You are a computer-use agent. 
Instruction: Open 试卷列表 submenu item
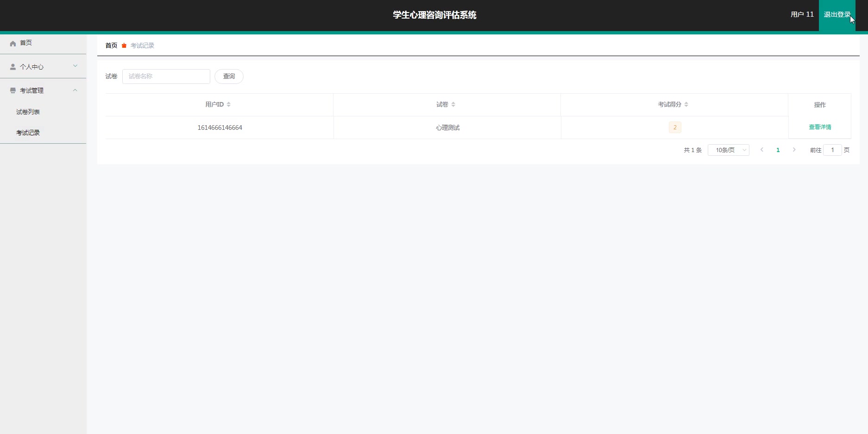coord(28,112)
